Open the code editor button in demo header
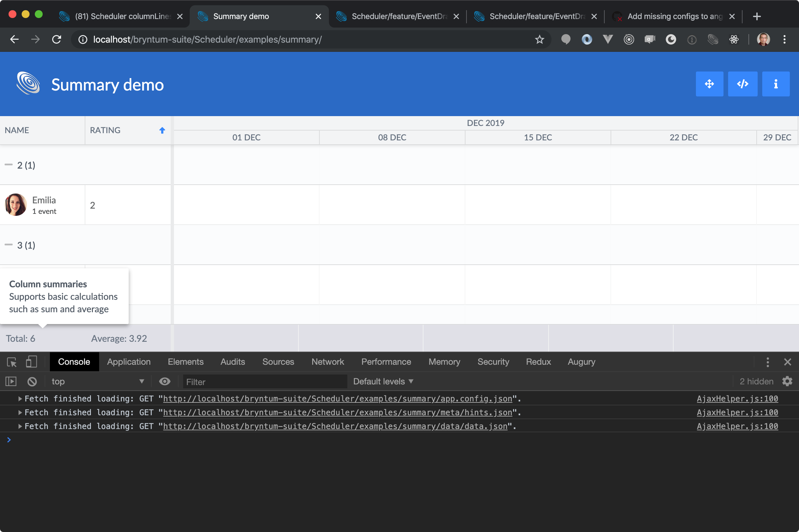The height and width of the screenshot is (532, 799). point(743,84)
